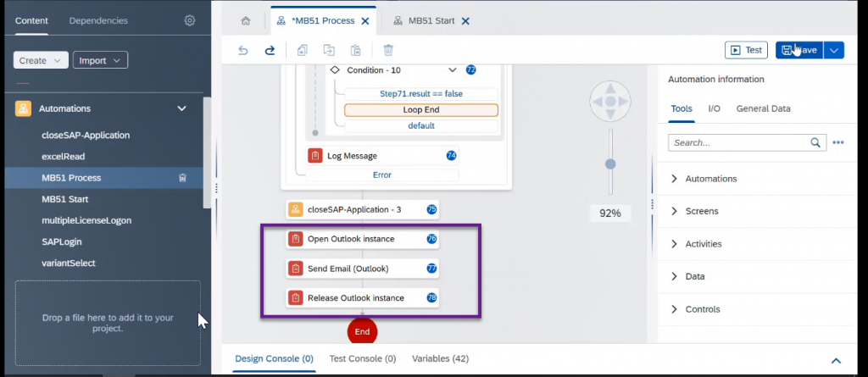Click the copy toolbar icon
The image size is (868, 377).
coord(303,50)
